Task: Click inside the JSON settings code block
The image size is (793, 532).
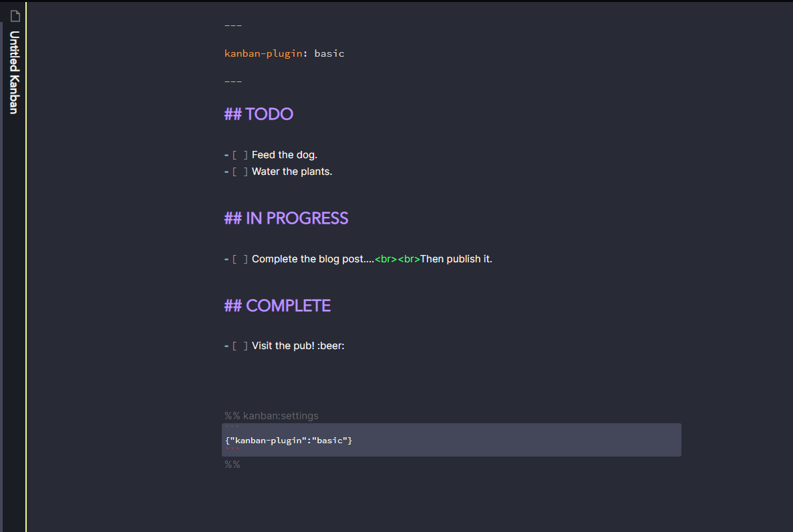Action: 289,441
